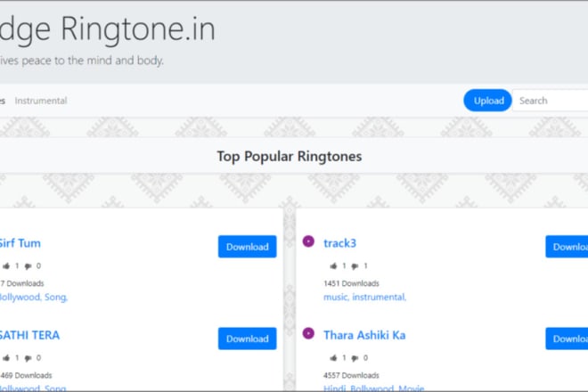
Task: Thumbs down the Sirf Tum ringtone
Action: [28, 266]
